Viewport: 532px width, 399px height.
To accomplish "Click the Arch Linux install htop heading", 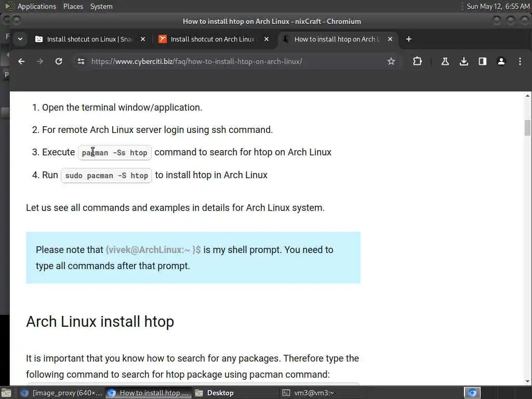I will tap(100, 322).
